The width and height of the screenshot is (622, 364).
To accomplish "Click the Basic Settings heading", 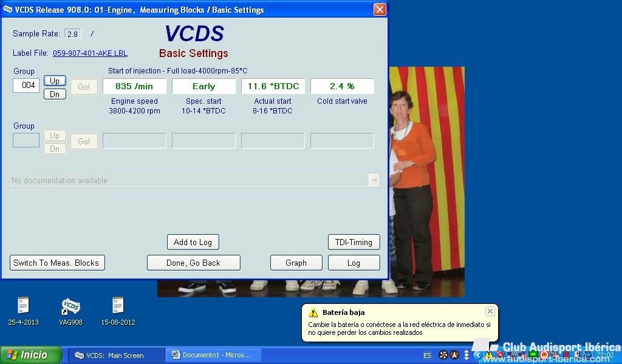I will point(194,53).
